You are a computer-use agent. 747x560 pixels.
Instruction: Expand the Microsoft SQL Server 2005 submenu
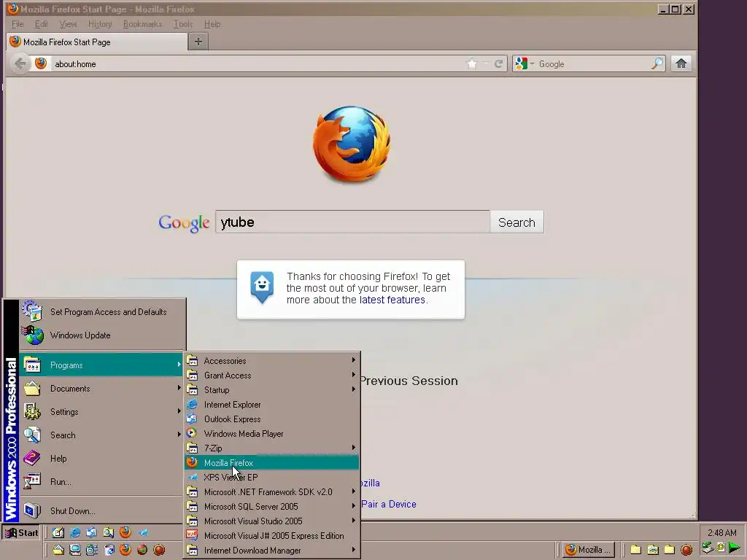[x=271, y=507]
